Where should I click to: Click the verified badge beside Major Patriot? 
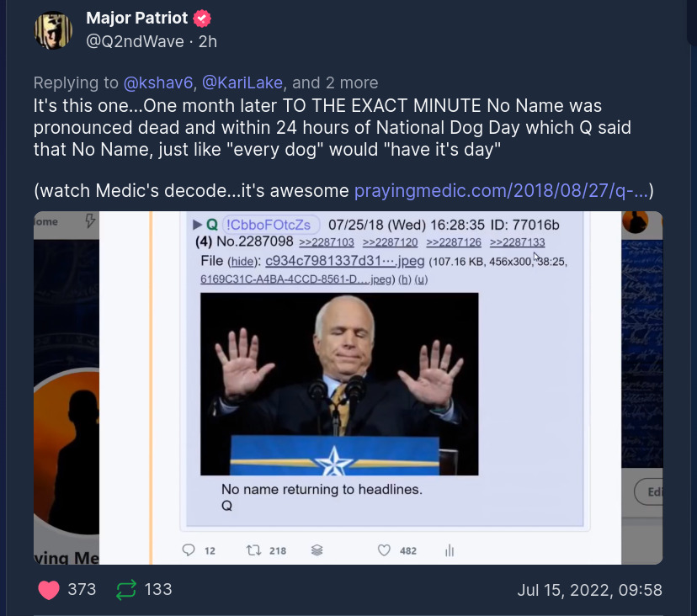202,19
